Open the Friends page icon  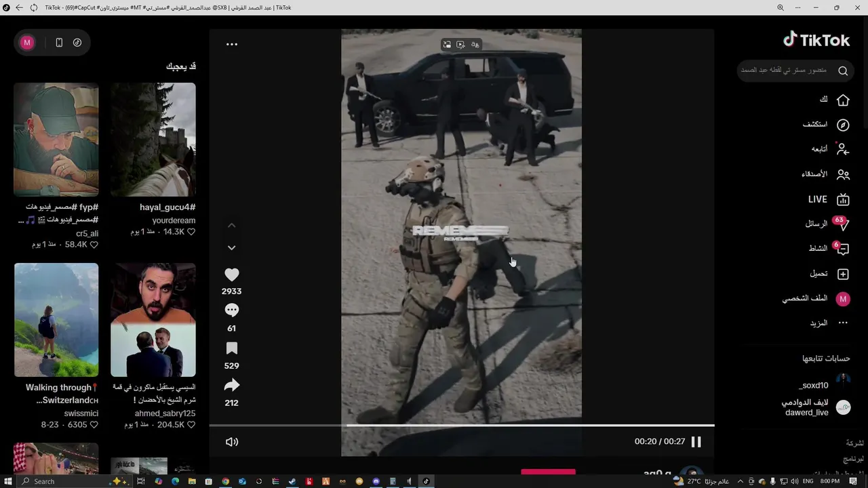(843, 174)
